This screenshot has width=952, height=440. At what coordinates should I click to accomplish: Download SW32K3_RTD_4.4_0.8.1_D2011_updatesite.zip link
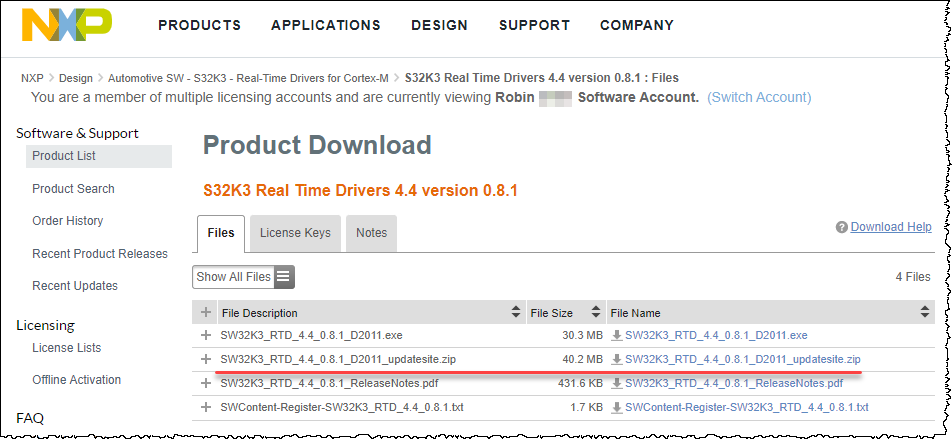(x=743, y=359)
